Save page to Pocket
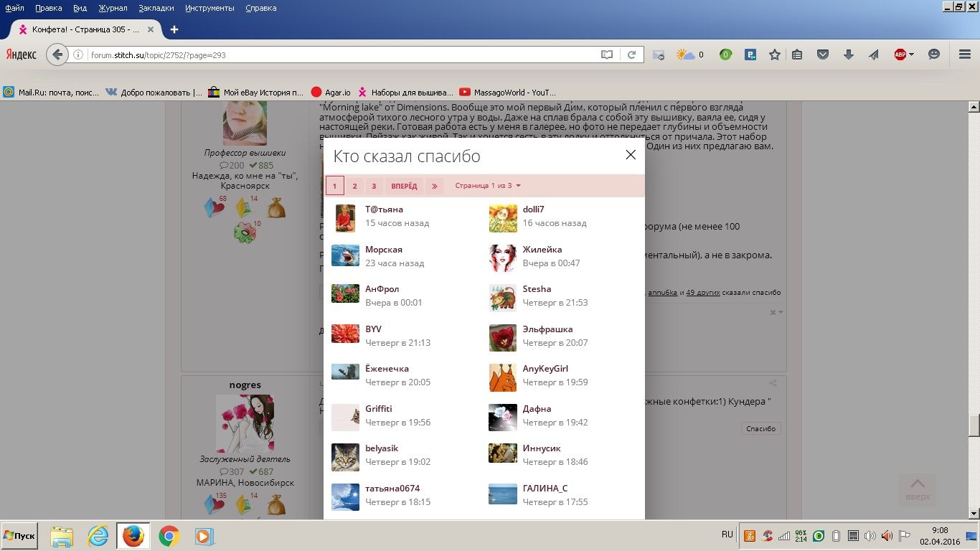Image resolution: width=980 pixels, height=551 pixels. [823, 55]
